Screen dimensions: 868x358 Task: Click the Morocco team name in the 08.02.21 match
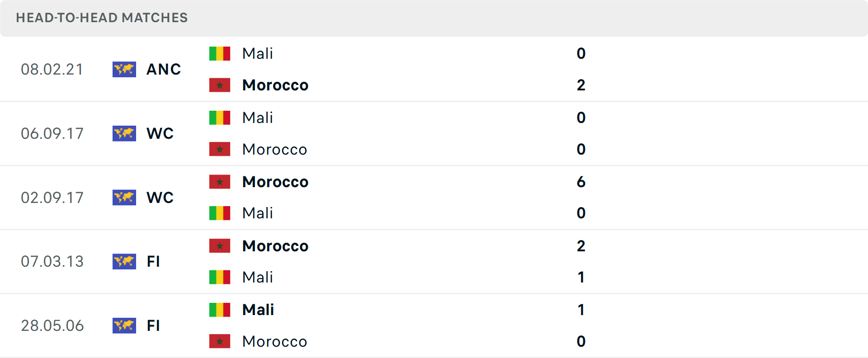click(x=275, y=85)
